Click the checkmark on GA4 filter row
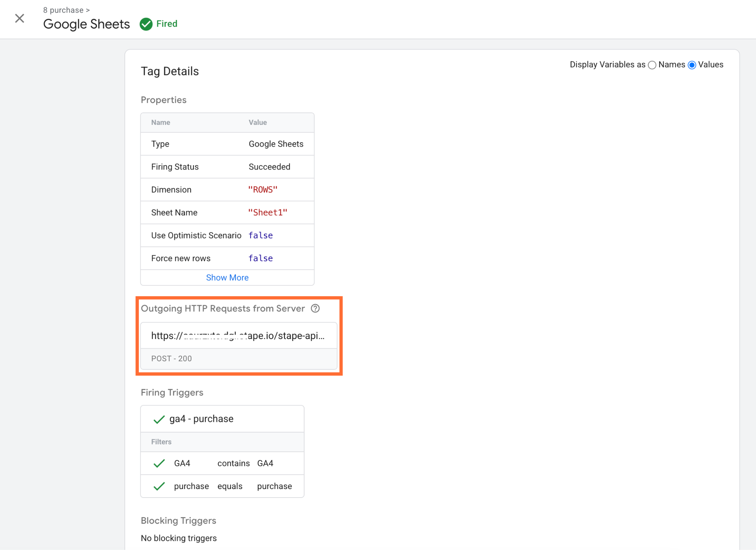 coord(159,463)
